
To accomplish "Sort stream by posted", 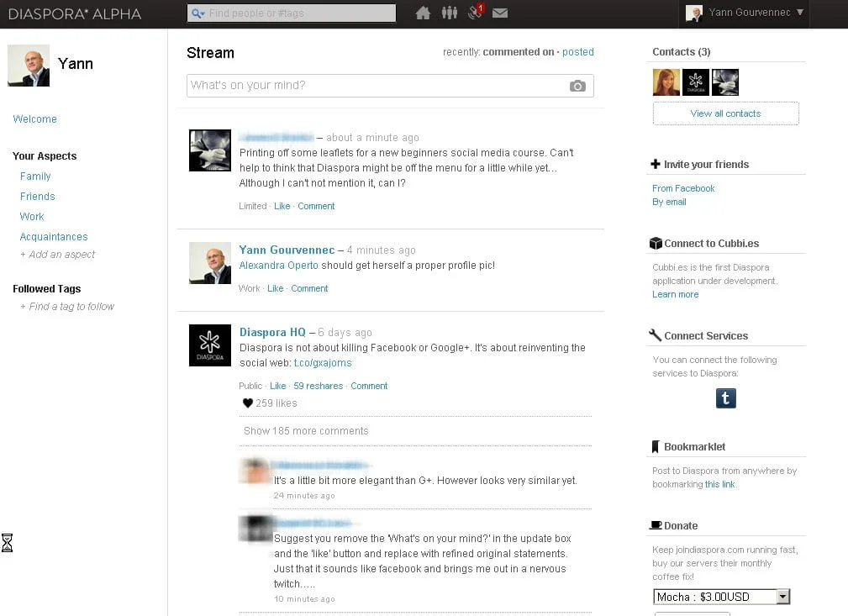I will pos(578,52).
